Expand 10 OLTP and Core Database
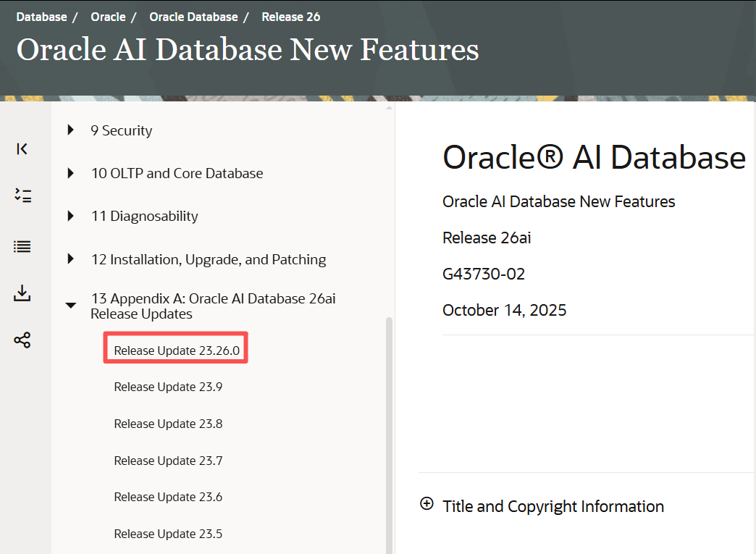 coord(70,173)
